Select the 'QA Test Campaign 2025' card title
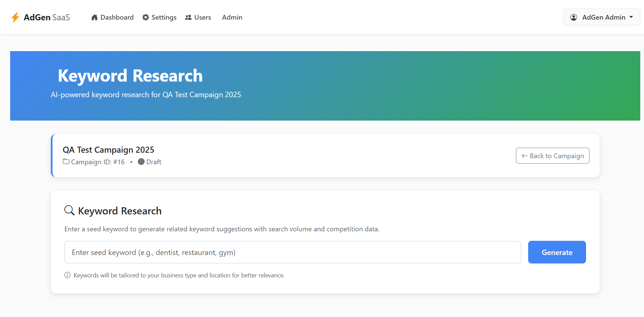Image resolution: width=644 pixels, height=317 pixels. (x=108, y=150)
